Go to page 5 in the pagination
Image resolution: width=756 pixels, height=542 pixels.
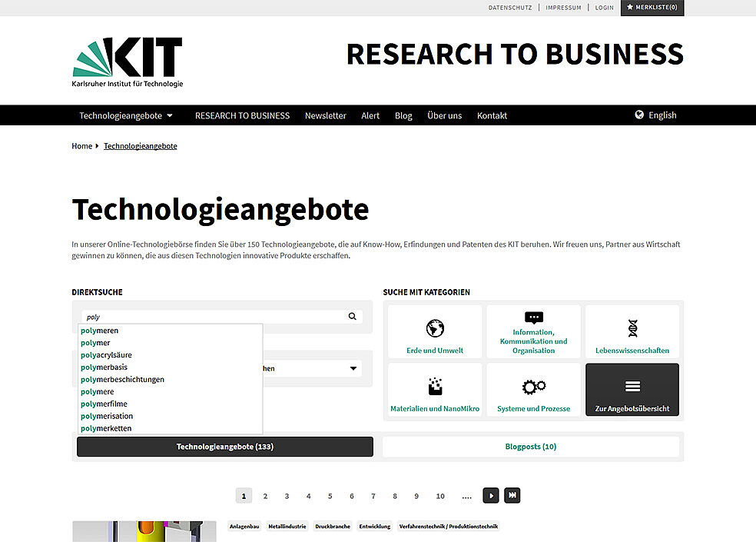[330, 495]
